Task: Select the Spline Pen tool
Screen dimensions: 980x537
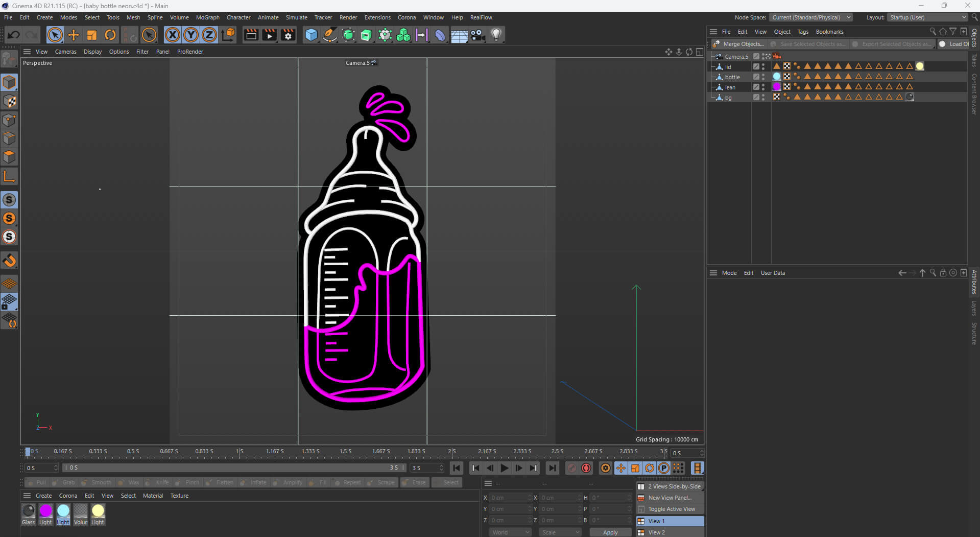Action: coord(329,35)
